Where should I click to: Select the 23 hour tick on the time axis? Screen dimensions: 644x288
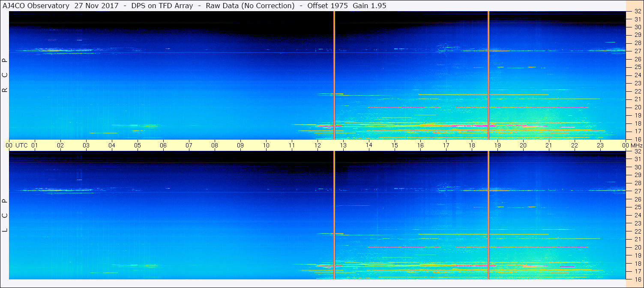pos(600,145)
